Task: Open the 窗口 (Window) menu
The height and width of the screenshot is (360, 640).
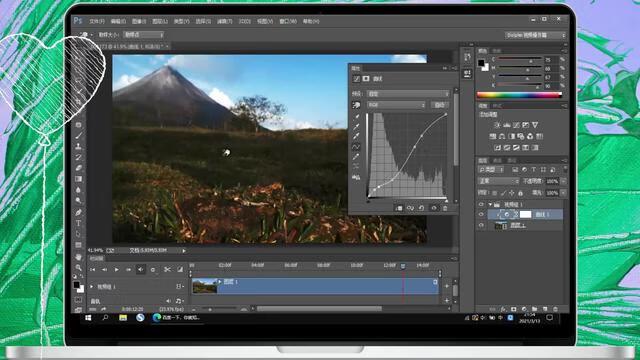Action: pyautogui.click(x=288, y=21)
